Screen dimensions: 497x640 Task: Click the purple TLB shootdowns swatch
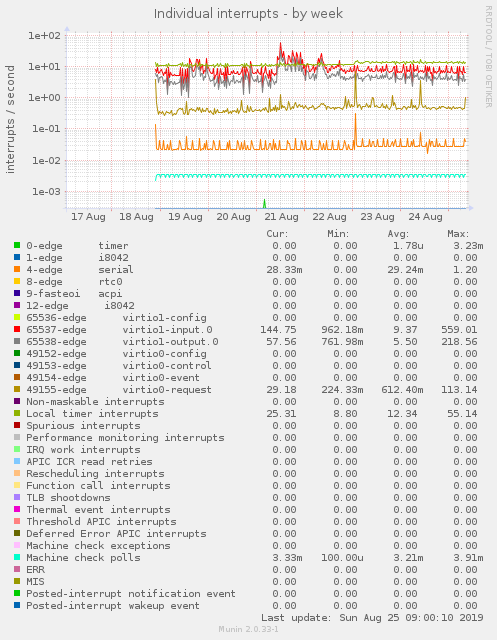17,497
